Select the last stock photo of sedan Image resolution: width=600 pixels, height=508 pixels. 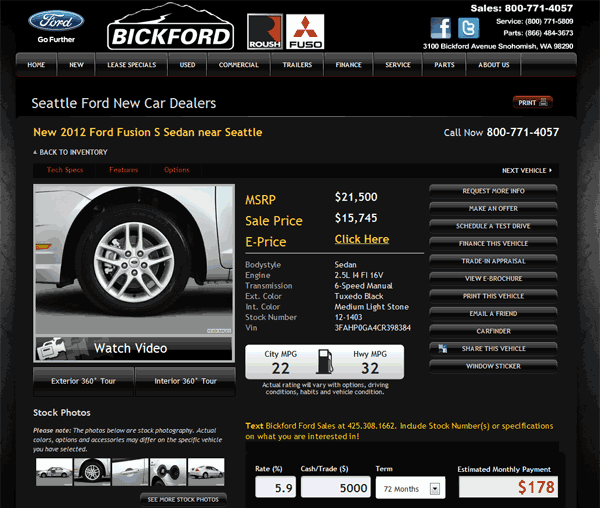tap(206, 472)
